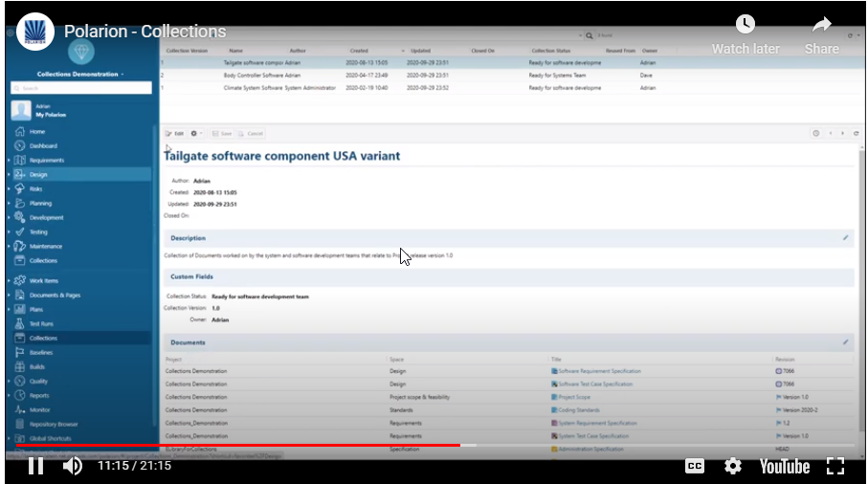Click the sidebar Search input field

(x=80, y=88)
